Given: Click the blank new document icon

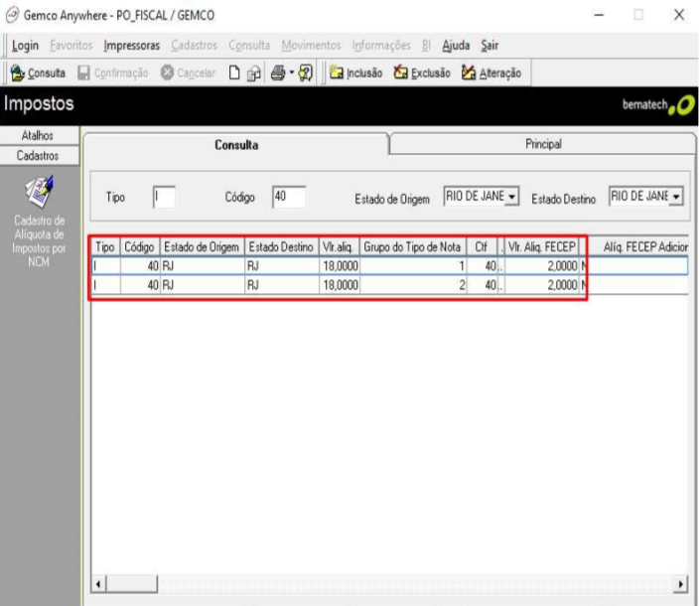Looking at the screenshot, I should click(x=234, y=73).
